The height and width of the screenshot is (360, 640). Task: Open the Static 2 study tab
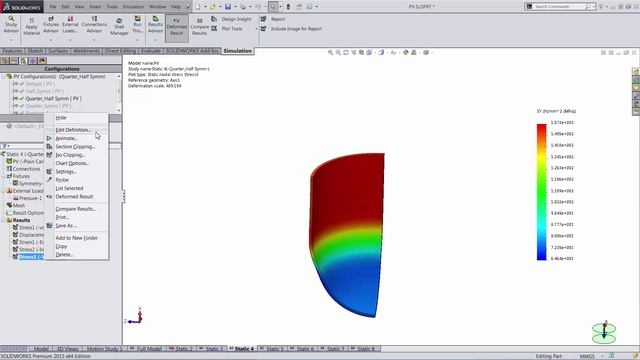[x=180, y=349]
